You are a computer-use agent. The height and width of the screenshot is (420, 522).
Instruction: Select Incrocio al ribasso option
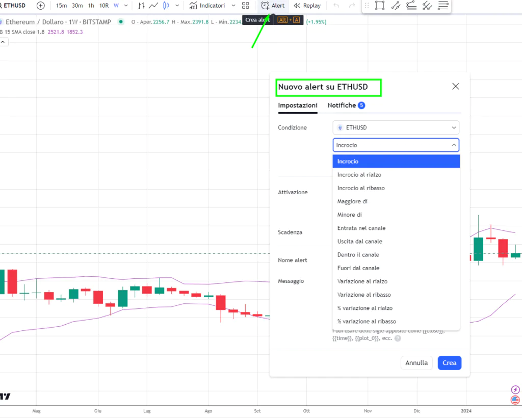396,188
